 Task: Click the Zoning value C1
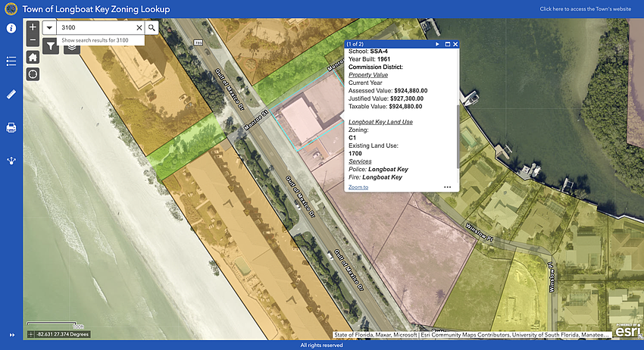click(352, 138)
